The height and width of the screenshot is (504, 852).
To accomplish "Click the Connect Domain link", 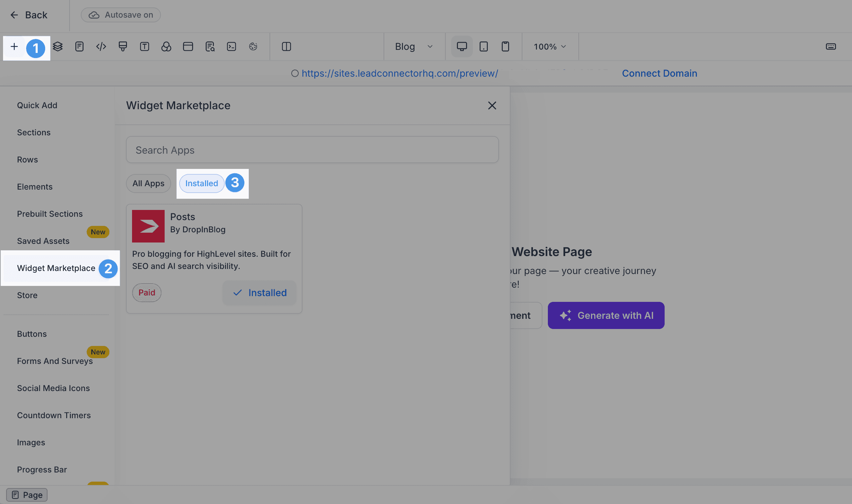I will coord(659,73).
